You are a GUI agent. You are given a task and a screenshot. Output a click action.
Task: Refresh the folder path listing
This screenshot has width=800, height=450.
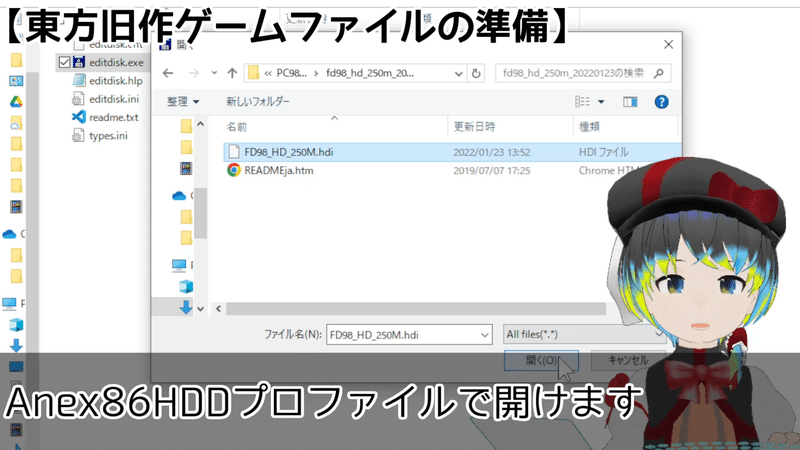(x=476, y=73)
